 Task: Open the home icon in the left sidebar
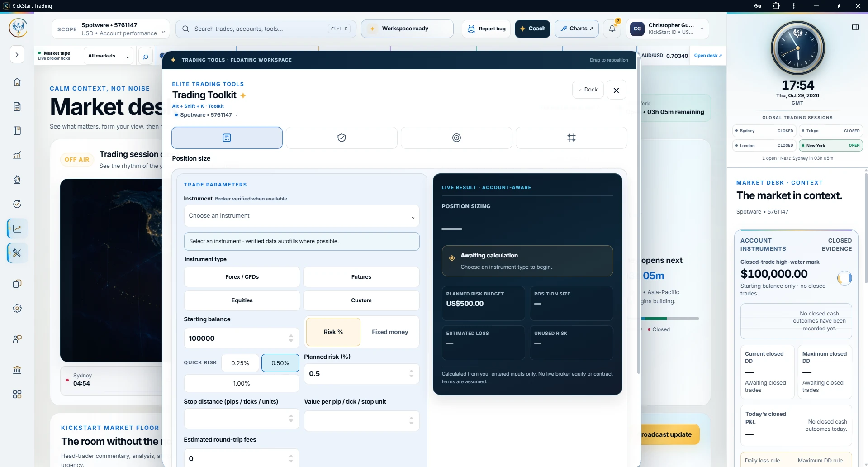(x=17, y=82)
